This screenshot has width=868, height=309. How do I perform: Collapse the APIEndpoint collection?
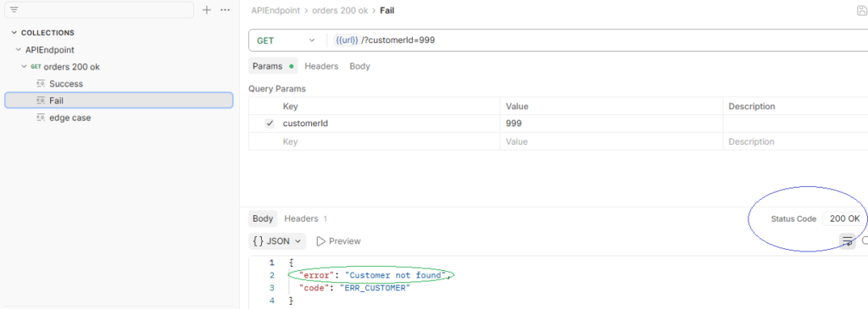point(19,50)
